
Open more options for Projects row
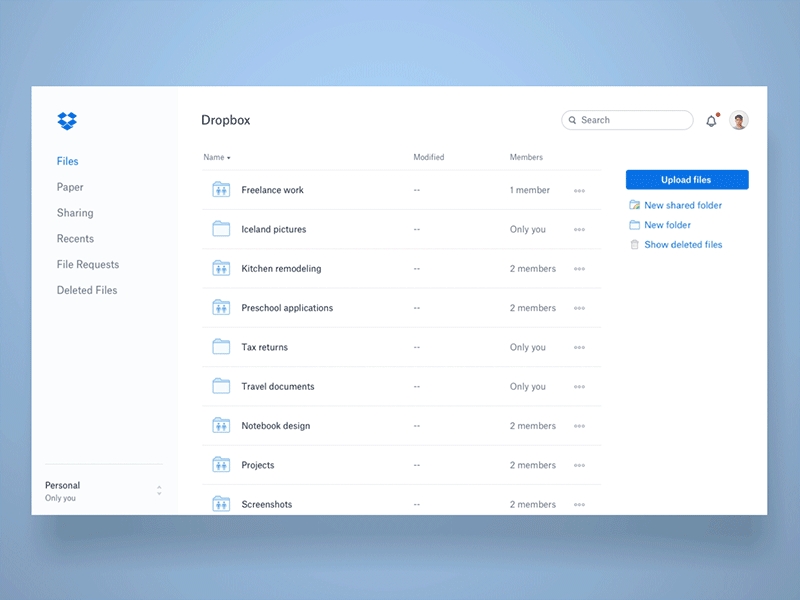pos(579,466)
